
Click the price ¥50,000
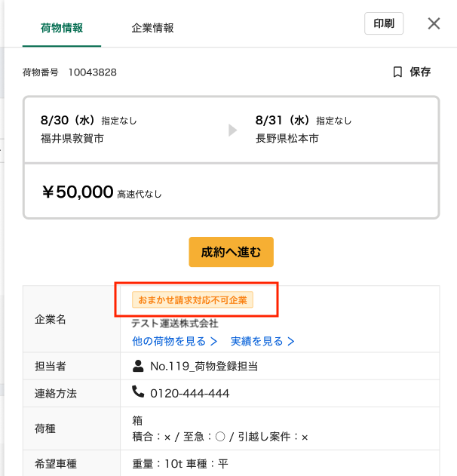click(x=78, y=192)
